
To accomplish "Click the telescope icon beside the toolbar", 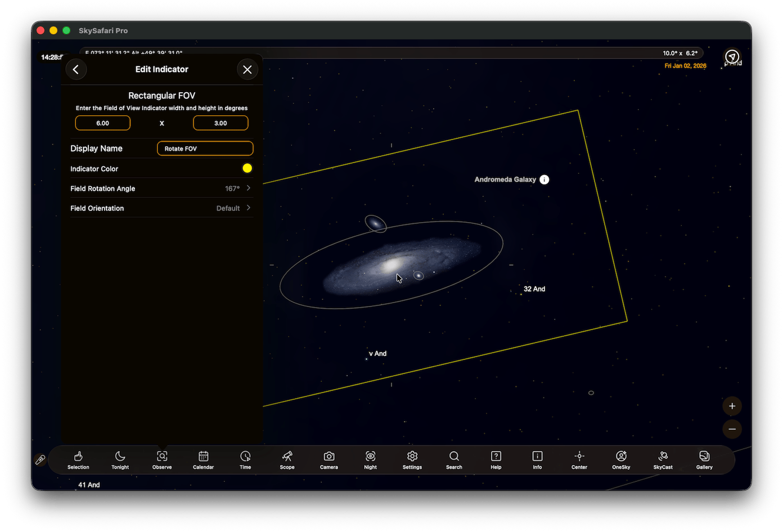I will [x=40, y=459].
